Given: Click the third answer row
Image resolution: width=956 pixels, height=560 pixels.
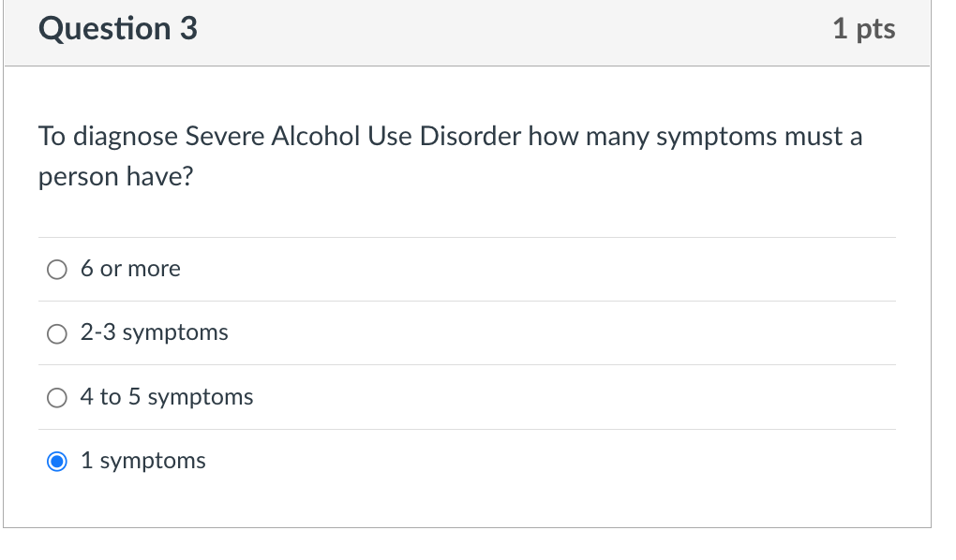Looking at the screenshot, I should 375,397.
